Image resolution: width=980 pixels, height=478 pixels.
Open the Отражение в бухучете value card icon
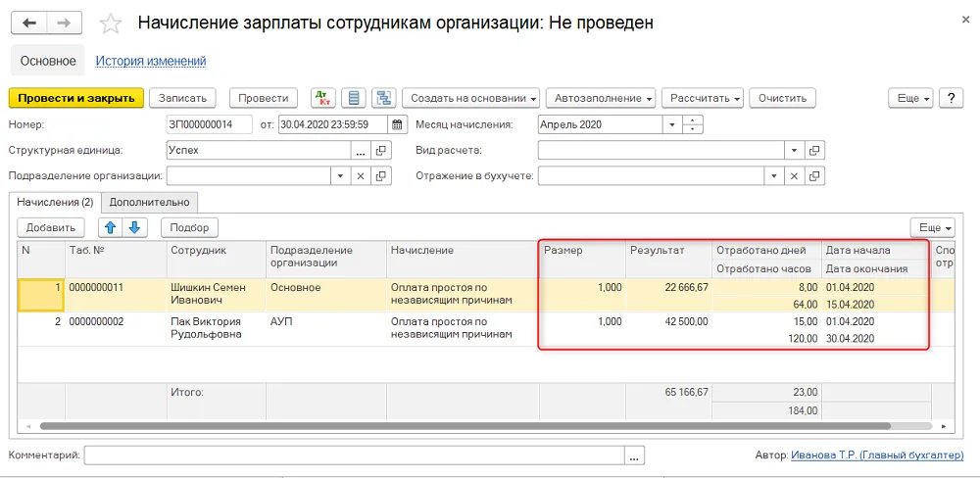[814, 176]
